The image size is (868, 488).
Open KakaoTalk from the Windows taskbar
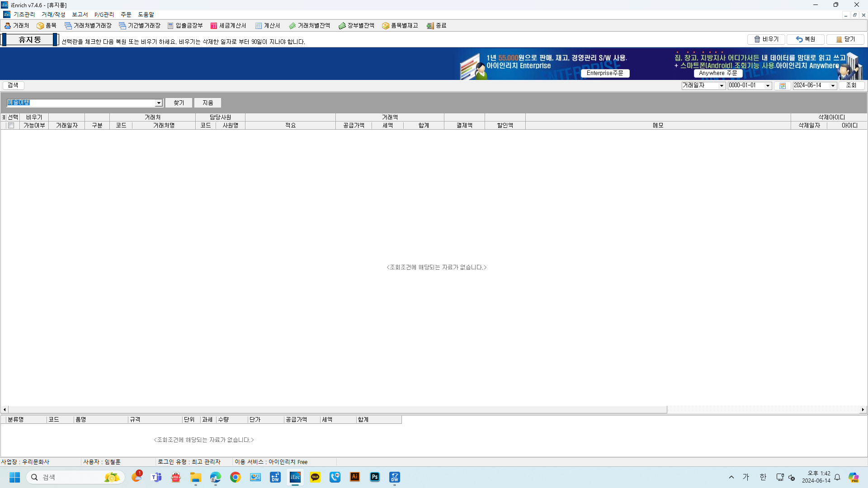tap(315, 477)
